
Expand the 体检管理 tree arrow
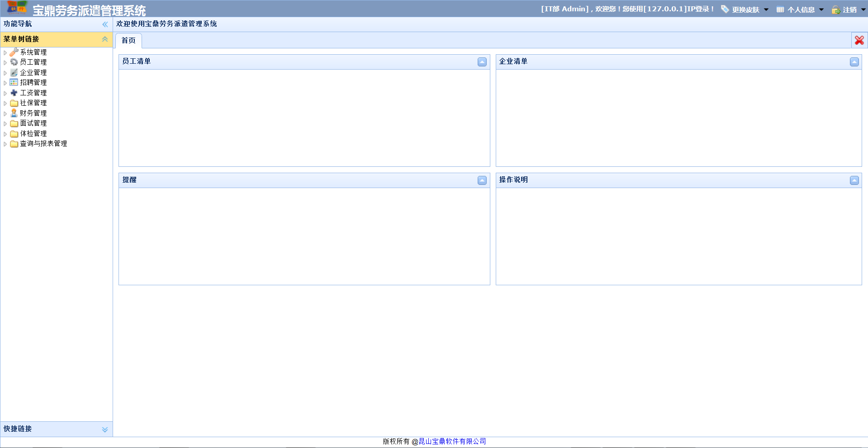5,134
